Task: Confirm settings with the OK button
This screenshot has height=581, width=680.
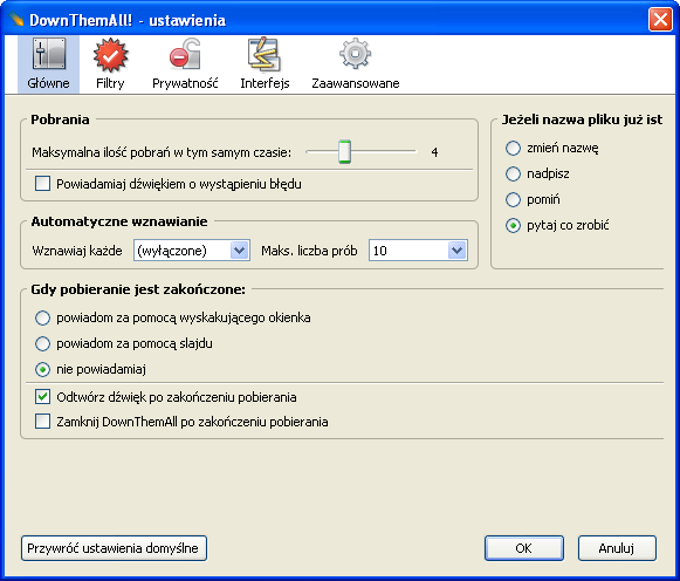Action: click(x=524, y=548)
